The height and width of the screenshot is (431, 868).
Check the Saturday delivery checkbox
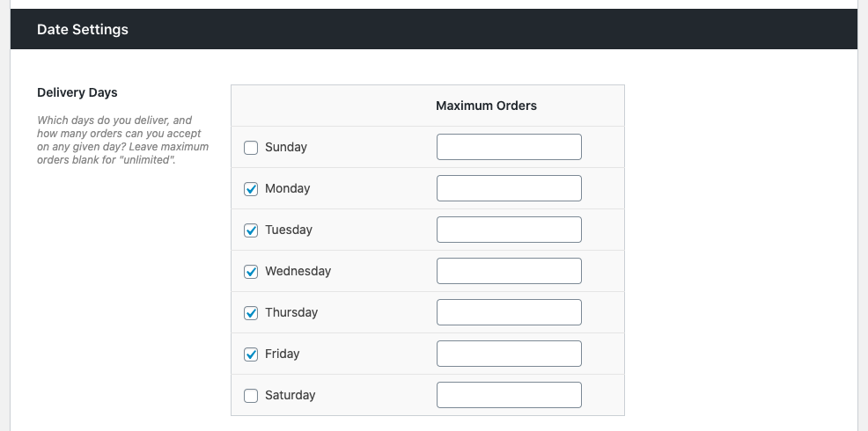(x=251, y=396)
